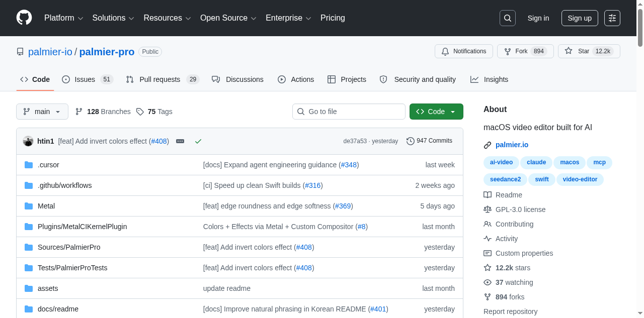The image size is (644, 318).
Task: Expand the Solutions menu
Action: 113,18
